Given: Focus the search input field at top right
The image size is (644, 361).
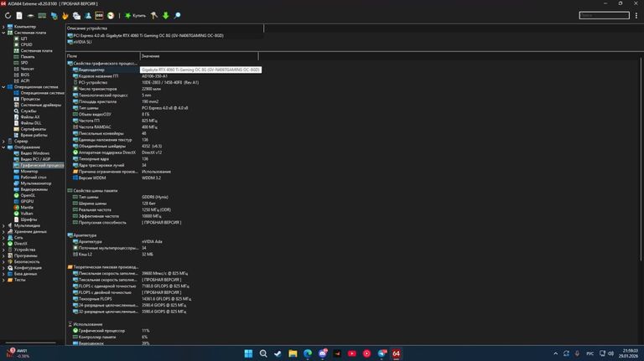Looking at the screenshot, I should coord(604,15).
